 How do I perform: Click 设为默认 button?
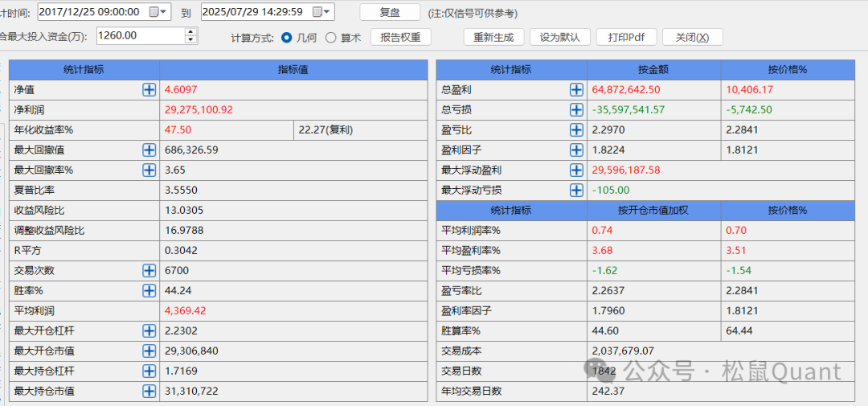560,38
